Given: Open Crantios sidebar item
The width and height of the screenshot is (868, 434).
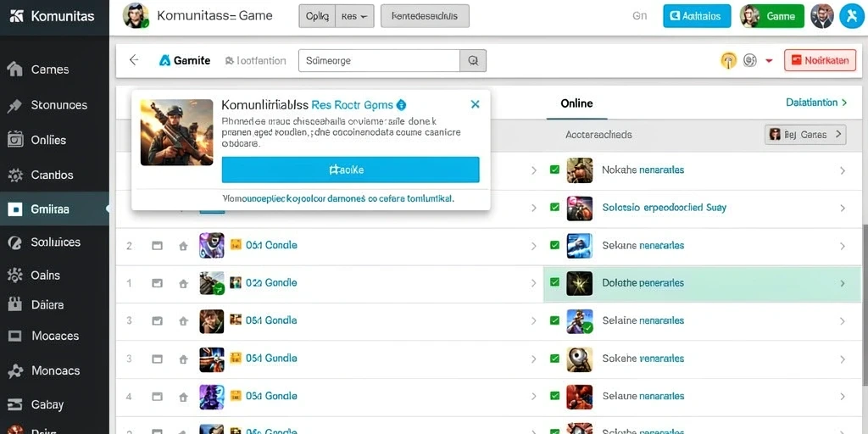Looking at the screenshot, I should pos(54,175).
